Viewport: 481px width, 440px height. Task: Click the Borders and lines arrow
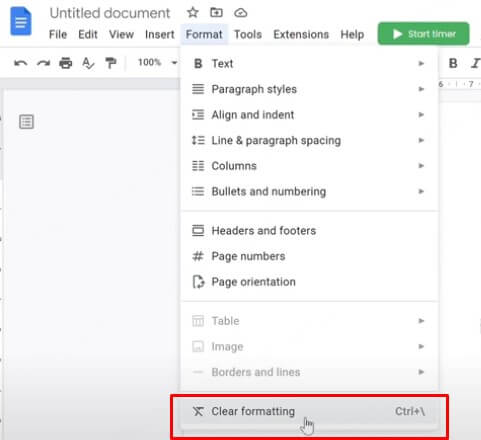(421, 372)
